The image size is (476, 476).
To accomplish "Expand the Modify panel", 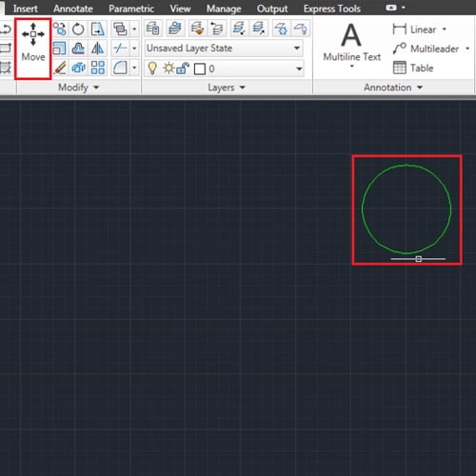I will [78, 88].
